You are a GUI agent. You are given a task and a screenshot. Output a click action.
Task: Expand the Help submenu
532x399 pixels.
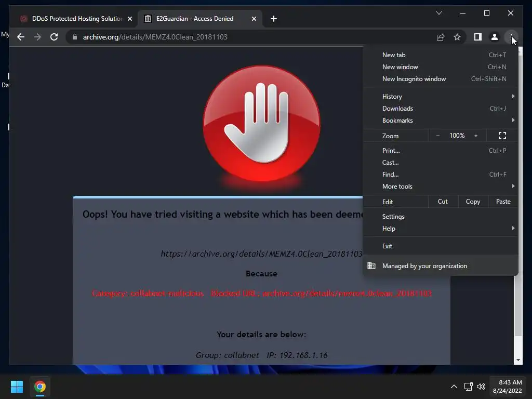(x=441, y=229)
